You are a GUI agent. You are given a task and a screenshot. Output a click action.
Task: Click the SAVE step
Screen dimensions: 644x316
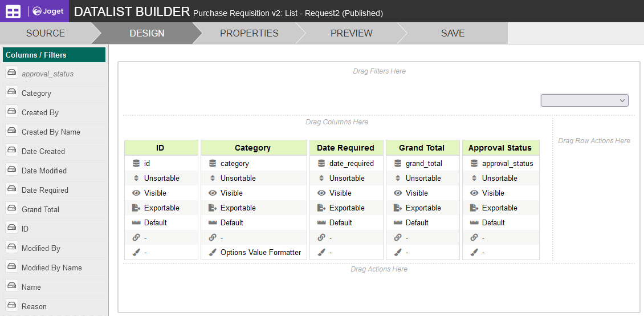(453, 33)
